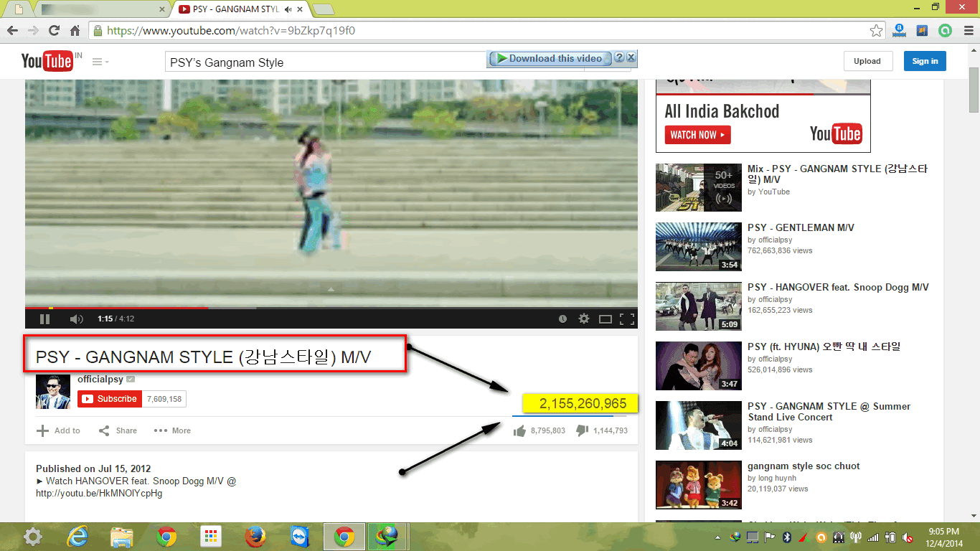Open File Explorer from taskbar
Screen dimensions: 980x551
(122, 537)
